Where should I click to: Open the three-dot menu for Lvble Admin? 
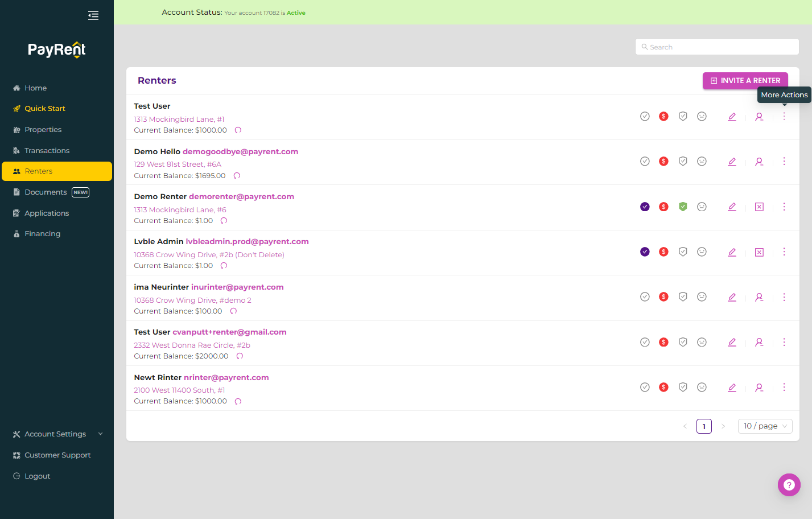coord(784,252)
